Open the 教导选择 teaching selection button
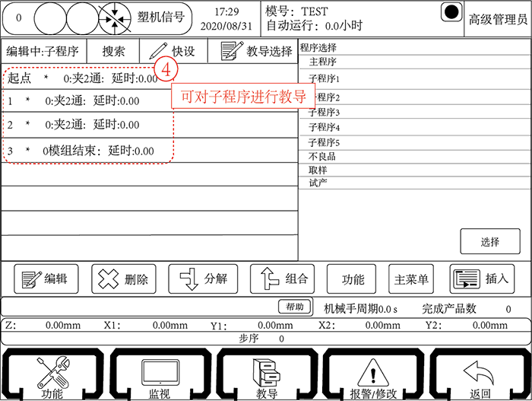Viewport: 532px width, 401px height. click(256, 52)
